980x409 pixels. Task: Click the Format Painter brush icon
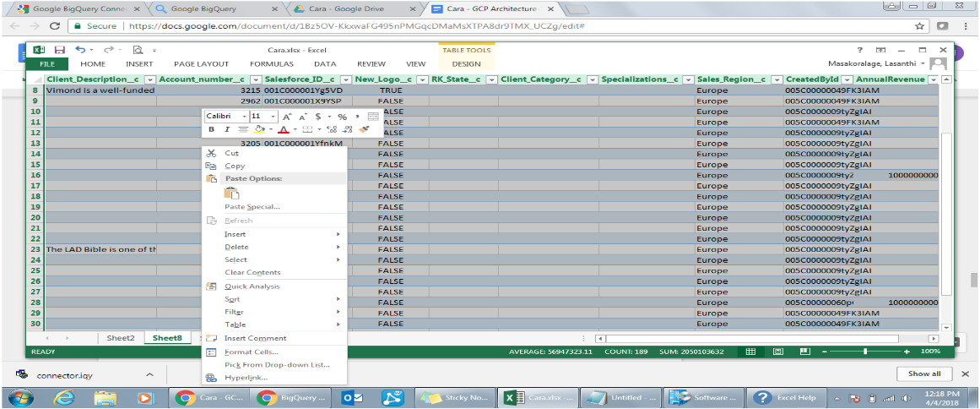364,129
